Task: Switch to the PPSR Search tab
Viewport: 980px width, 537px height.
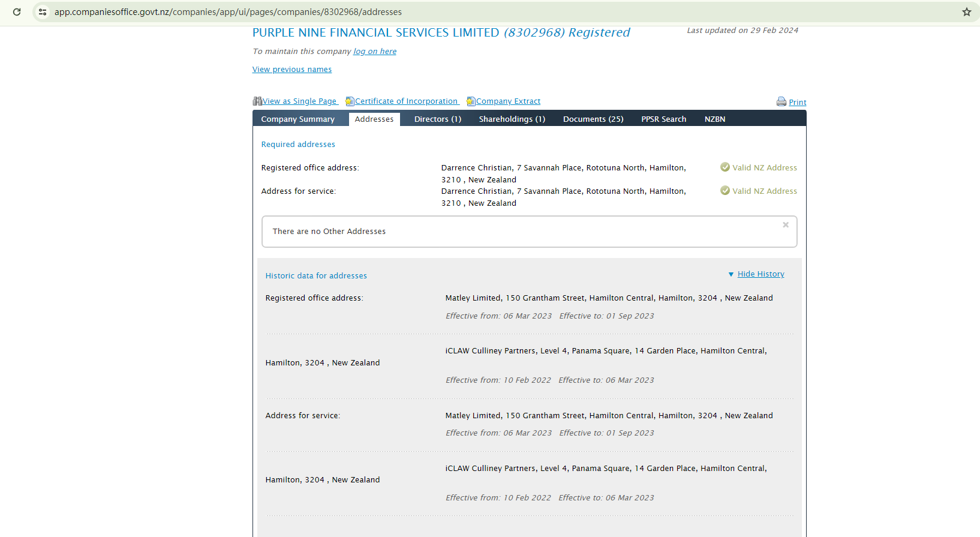Action: click(x=664, y=119)
